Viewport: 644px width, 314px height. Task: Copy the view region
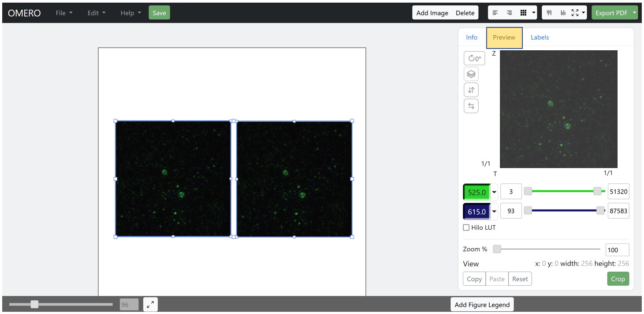(x=474, y=279)
